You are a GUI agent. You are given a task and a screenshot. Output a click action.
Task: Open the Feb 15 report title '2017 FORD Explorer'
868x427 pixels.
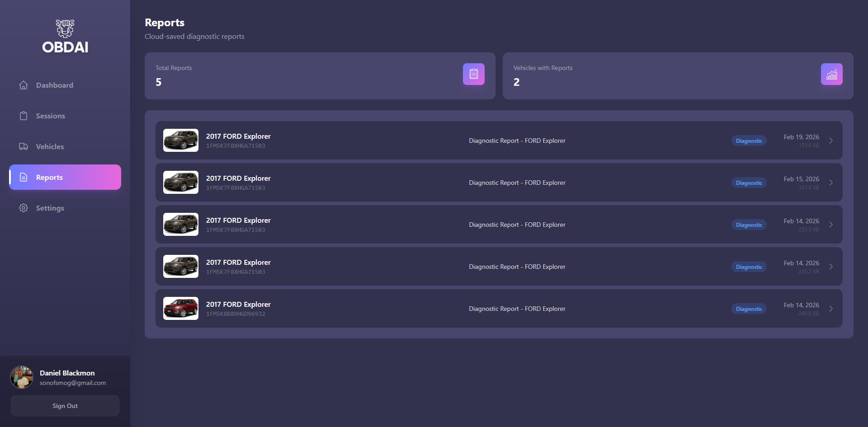coord(238,178)
